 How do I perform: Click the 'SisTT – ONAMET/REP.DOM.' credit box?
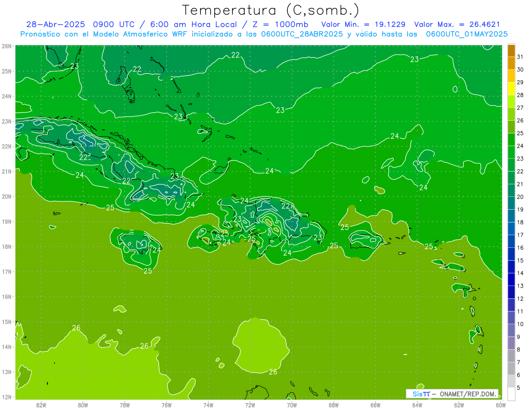452,394
